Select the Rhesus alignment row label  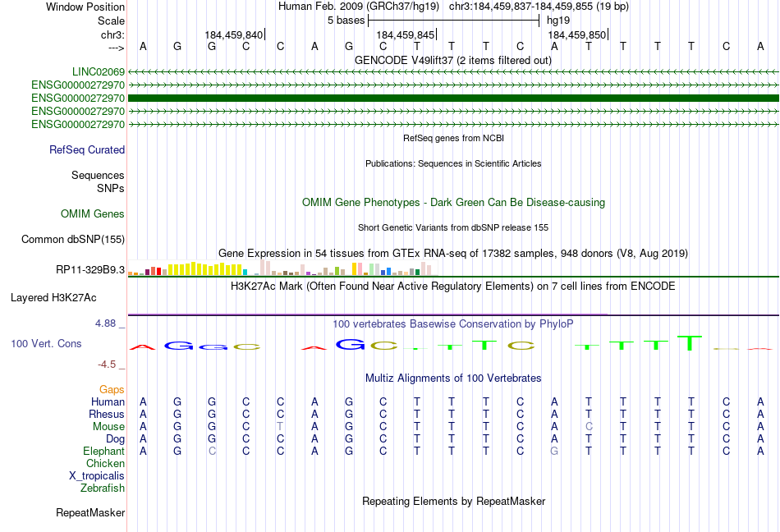pyautogui.click(x=107, y=414)
